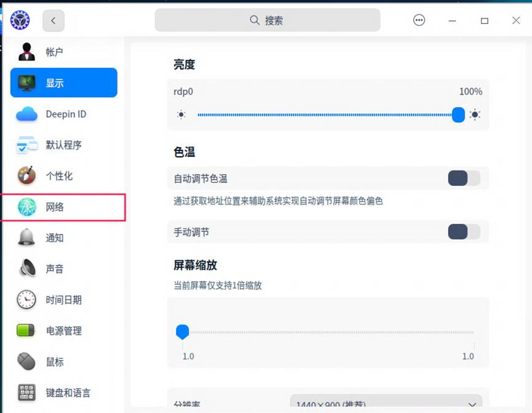The width and height of the screenshot is (532, 413).
Task: Open Deepin ID settings via cloud icon
Action: pos(26,114)
